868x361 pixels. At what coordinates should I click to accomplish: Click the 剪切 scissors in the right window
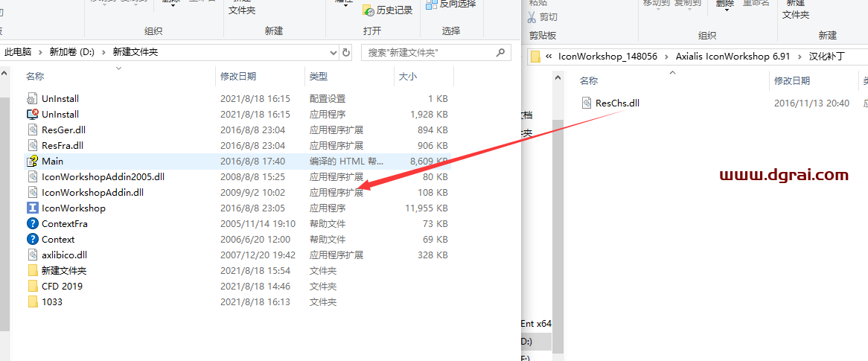(x=532, y=17)
